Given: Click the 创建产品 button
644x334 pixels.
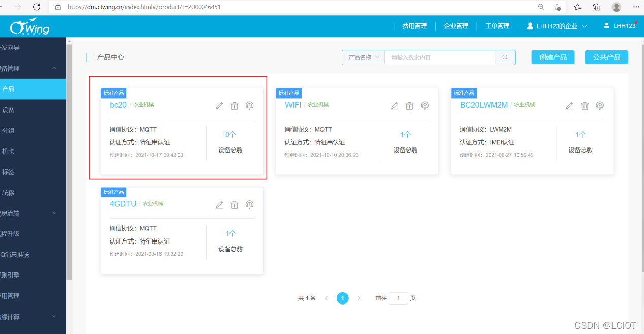Looking at the screenshot, I should point(553,57).
